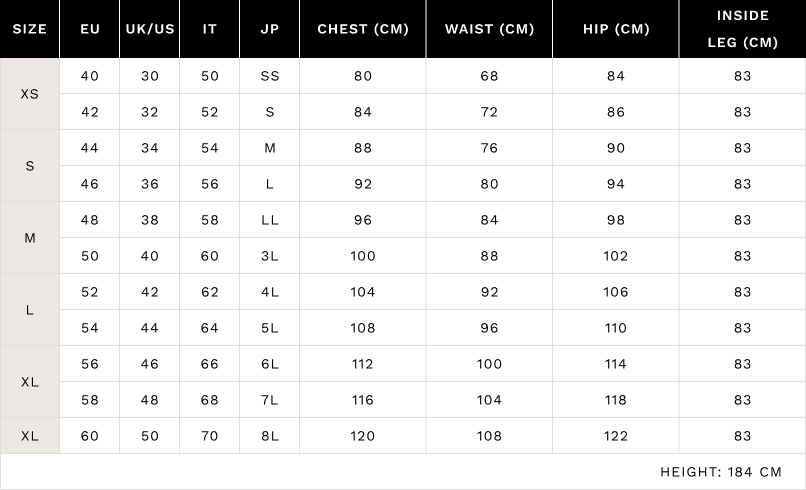Click the INSIDE LEG (CM) header
The image size is (806, 490).
click(x=742, y=29)
